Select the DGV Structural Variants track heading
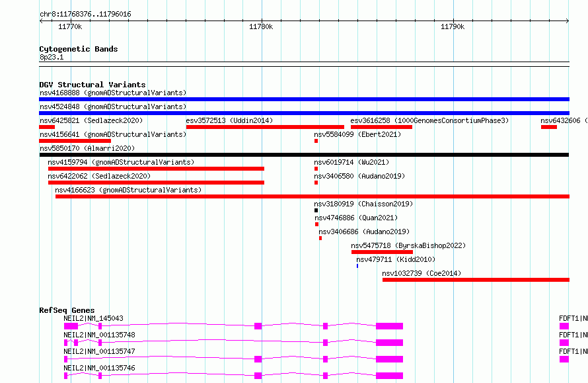The width and height of the screenshot is (588, 383). (x=92, y=85)
